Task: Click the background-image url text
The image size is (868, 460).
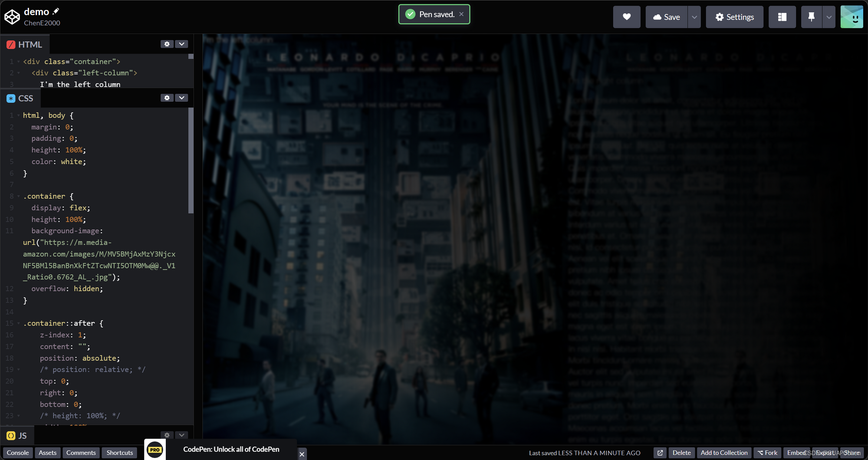Action: 99,260
